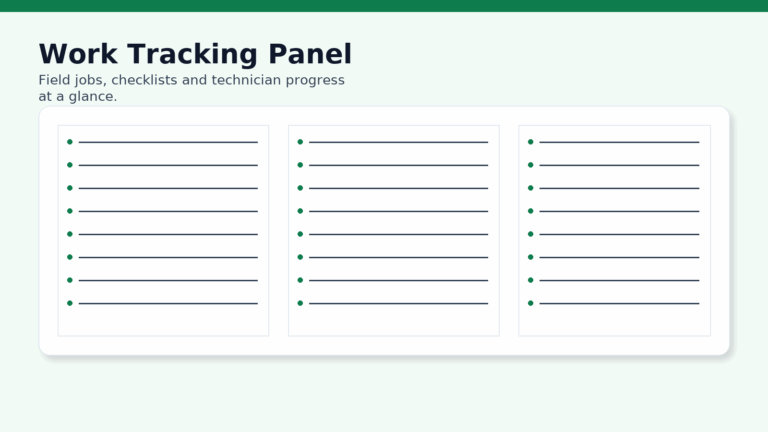
Task: Click the dark green top banner bar
Action: pos(384,5)
